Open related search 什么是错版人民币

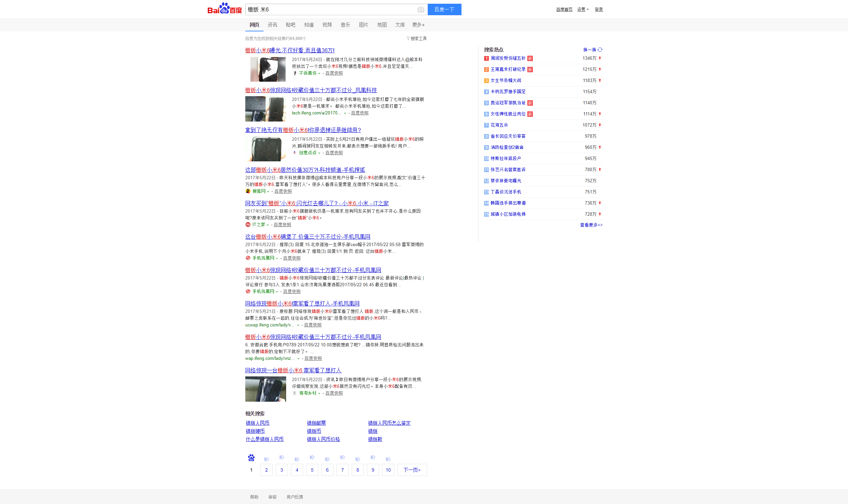tap(265, 439)
